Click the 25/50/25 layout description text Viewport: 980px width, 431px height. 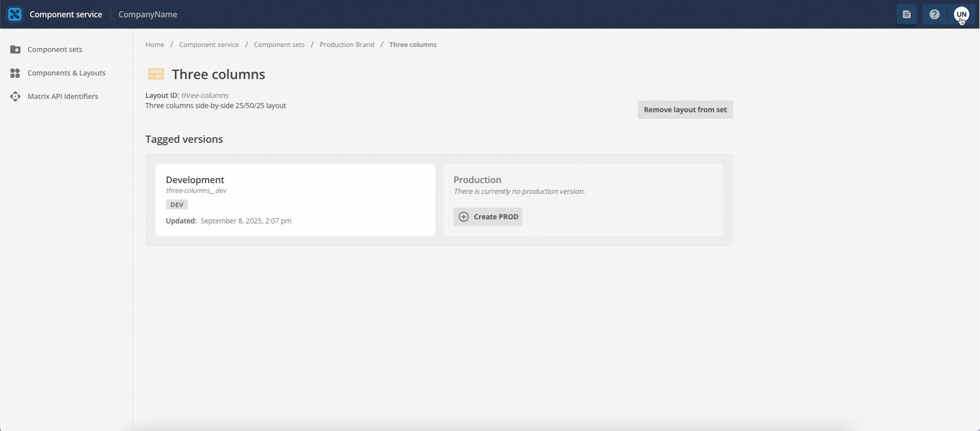click(216, 106)
